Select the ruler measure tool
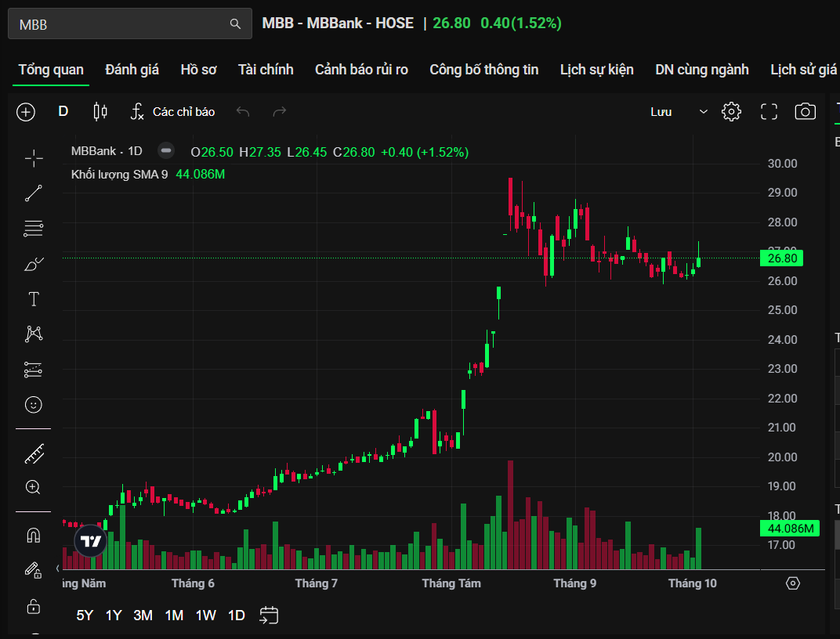Screen dimensions: 840x639 pos(34,453)
